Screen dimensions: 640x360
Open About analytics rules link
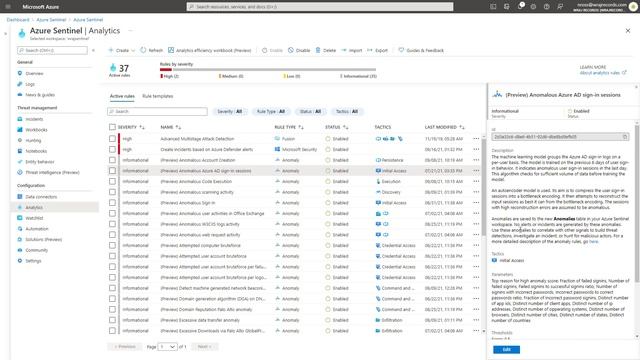[x=602, y=73]
